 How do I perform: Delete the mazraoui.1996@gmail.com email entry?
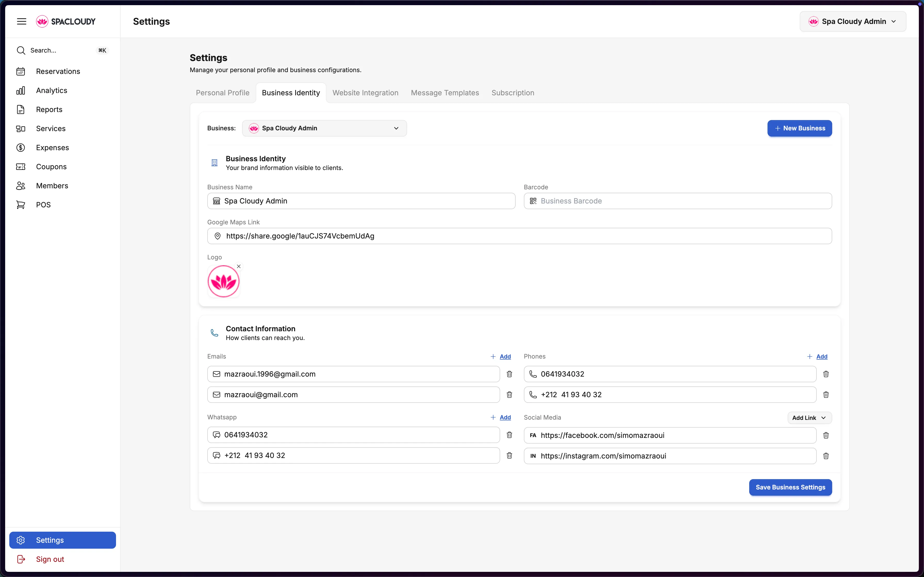509,374
